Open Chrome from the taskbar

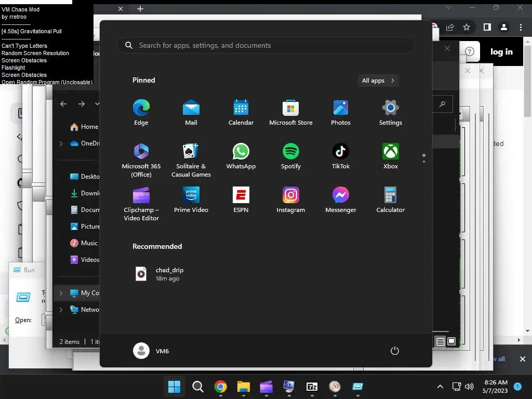click(220, 387)
